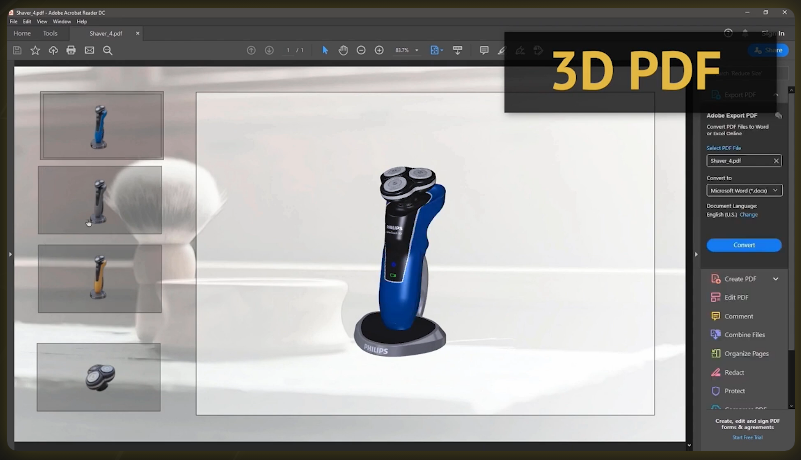Click the scrolling mode icon in the toolbar
The image size is (801, 460).
pos(457,50)
